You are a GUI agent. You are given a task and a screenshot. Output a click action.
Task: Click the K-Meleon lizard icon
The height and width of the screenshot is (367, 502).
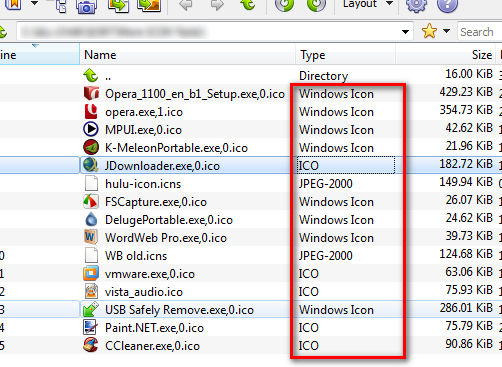tap(91, 147)
